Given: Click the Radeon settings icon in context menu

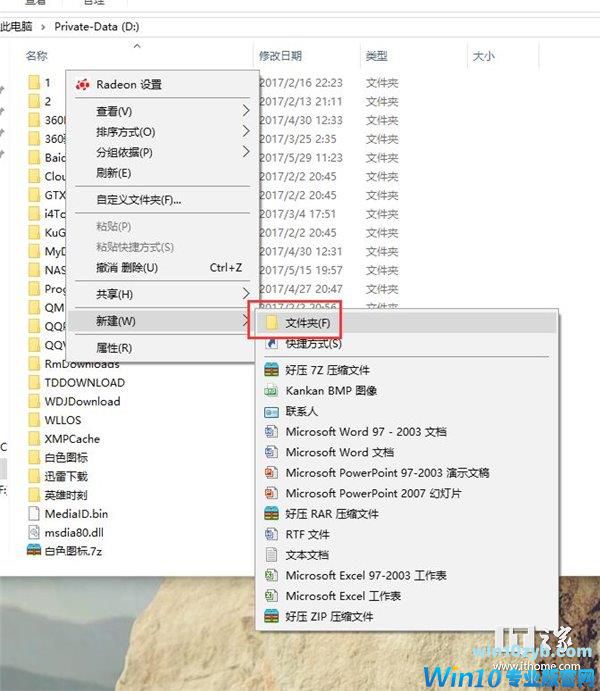Looking at the screenshot, I should tap(83, 85).
